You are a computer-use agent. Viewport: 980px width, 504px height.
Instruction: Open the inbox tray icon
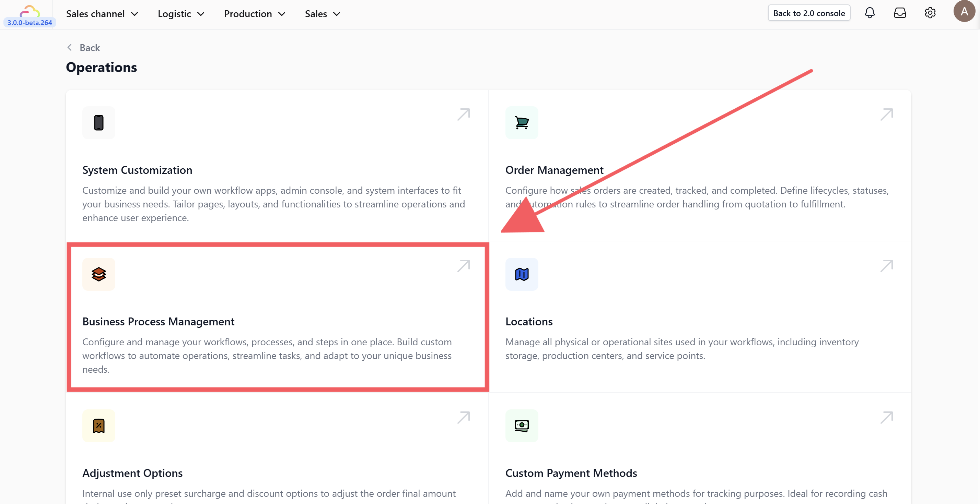[x=900, y=13]
